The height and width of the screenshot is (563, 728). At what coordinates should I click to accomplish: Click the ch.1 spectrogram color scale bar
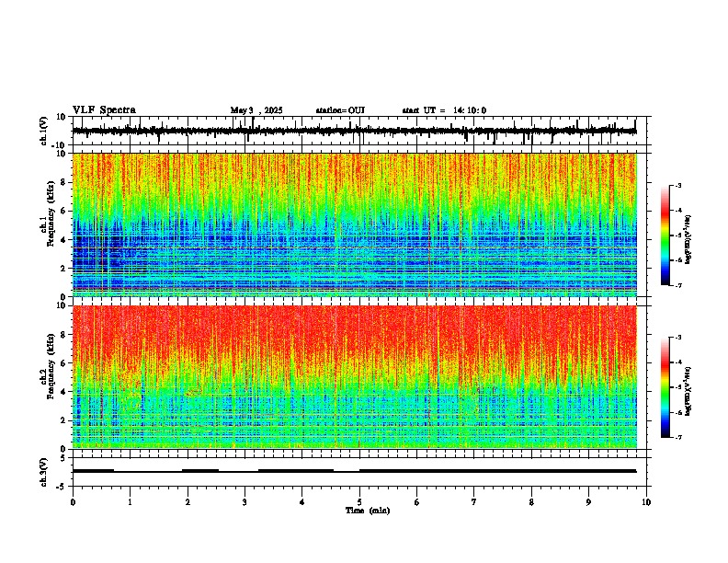click(665, 236)
